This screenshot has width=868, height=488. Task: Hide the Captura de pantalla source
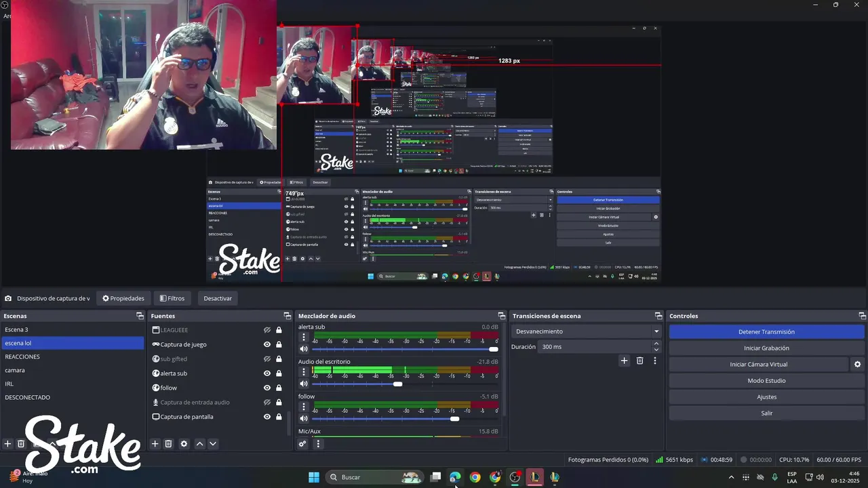(x=267, y=417)
